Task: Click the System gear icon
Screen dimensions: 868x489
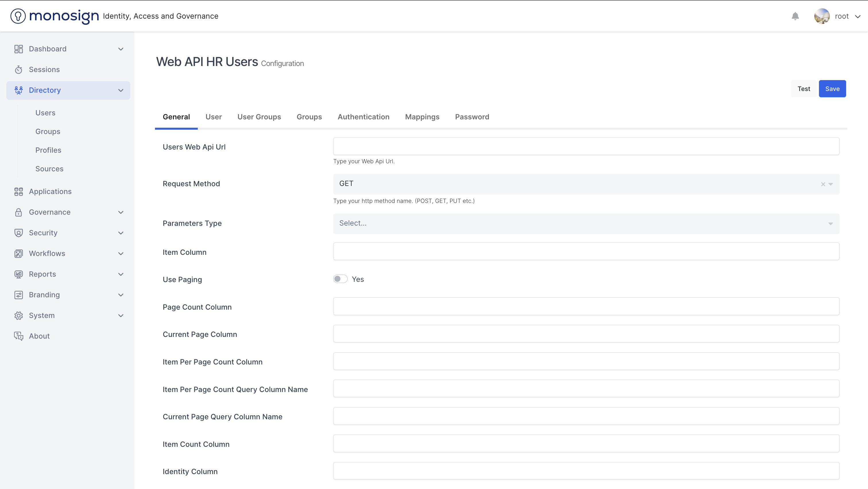Action: coord(19,316)
